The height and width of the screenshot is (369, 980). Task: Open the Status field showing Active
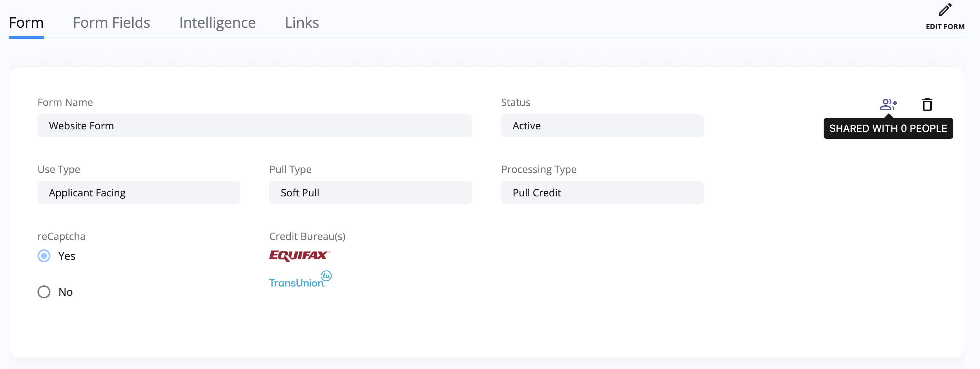(x=602, y=125)
